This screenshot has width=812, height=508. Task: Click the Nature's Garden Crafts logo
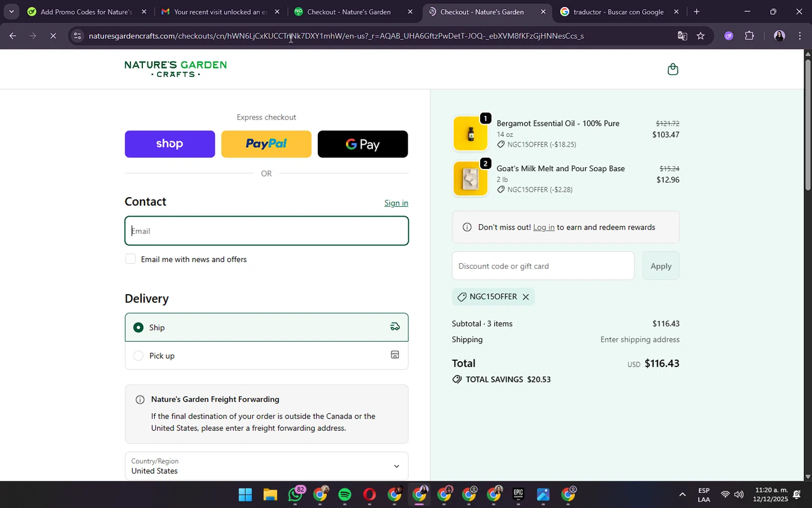point(175,69)
